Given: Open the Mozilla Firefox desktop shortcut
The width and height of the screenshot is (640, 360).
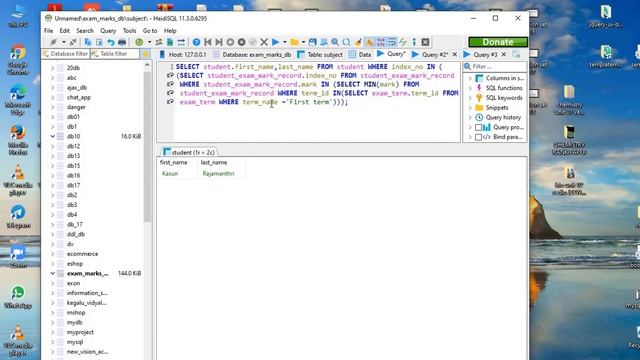Looking at the screenshot, I should point(18,140).
